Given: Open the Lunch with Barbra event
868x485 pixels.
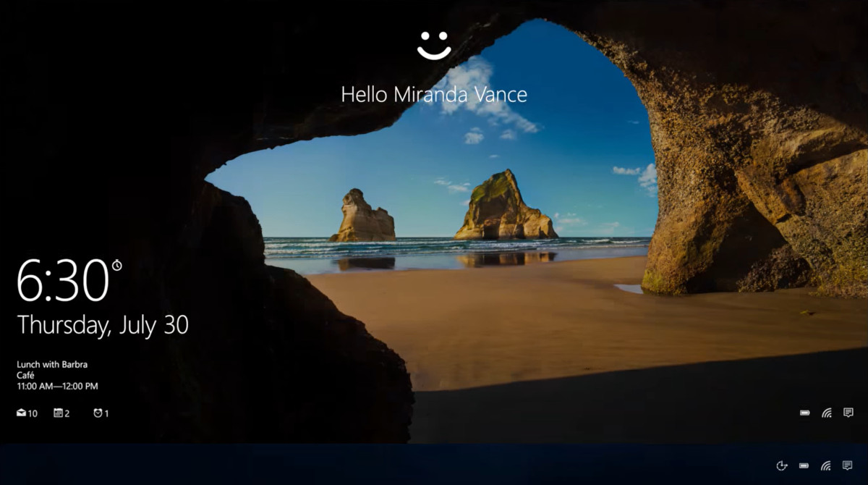Looking at the screenshot, I should point(52,365).
